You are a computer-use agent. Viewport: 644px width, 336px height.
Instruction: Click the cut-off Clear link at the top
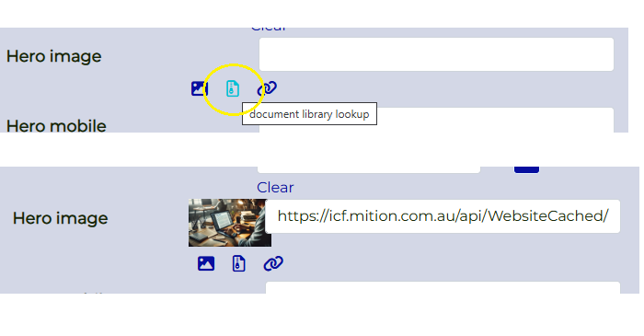(269, 29)
